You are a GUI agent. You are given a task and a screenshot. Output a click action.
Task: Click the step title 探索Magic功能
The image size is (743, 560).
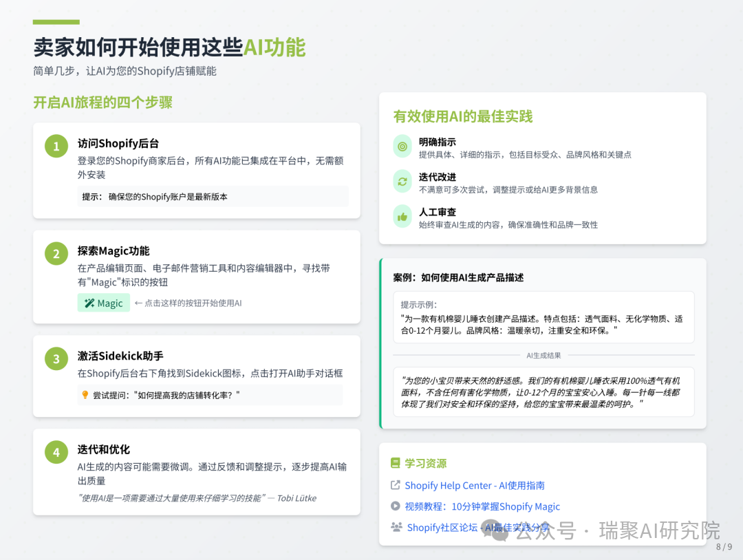tap(114, 251)
